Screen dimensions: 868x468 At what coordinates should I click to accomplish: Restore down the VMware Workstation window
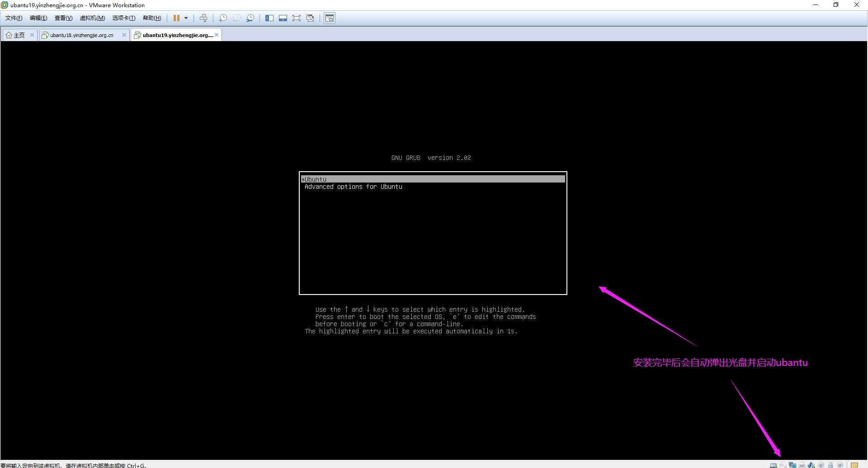pyautogui.click(x=836, y=5)
